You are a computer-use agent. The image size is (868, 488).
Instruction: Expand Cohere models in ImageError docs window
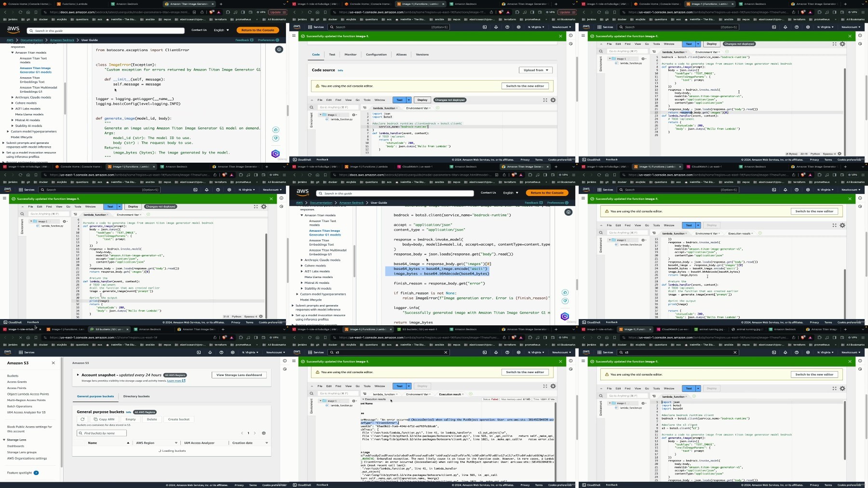click(x=13, y=103)
